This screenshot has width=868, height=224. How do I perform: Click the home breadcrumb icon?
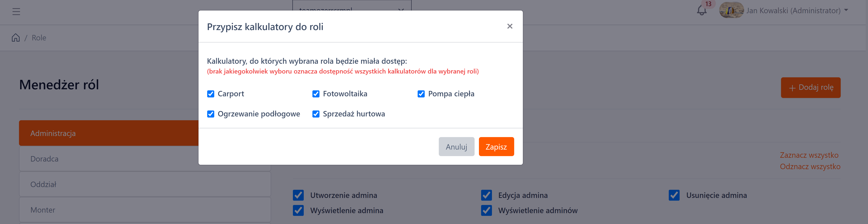click(x=16, y=37)
